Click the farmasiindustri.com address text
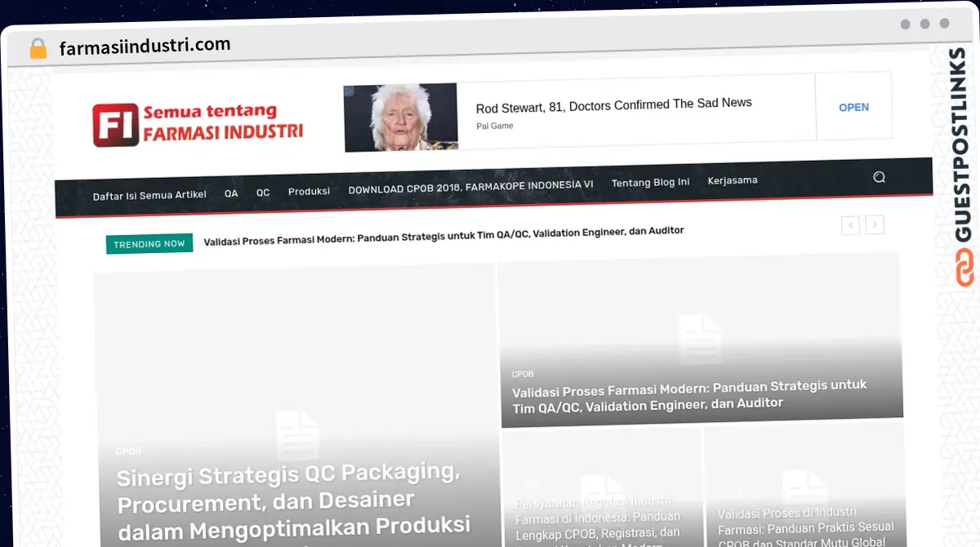 (145, 46)
